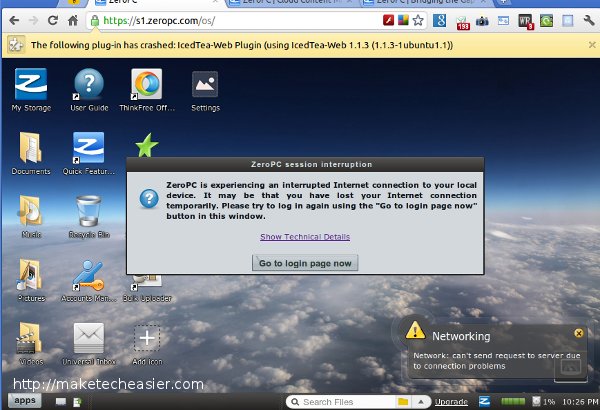Open the Chrome wrench menu

pos(589,20)
